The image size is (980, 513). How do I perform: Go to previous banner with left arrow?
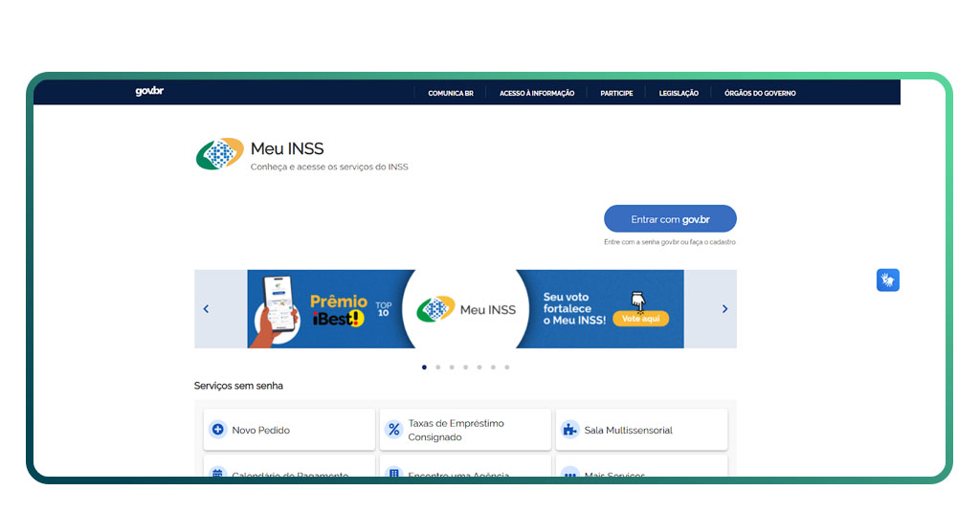coord(206,309)
